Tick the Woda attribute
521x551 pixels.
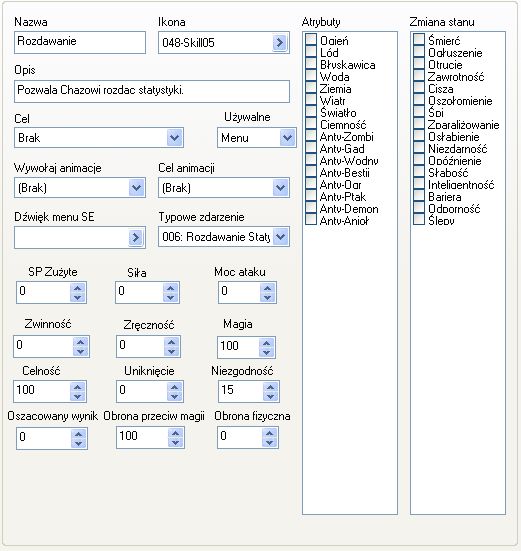point(311,75)
